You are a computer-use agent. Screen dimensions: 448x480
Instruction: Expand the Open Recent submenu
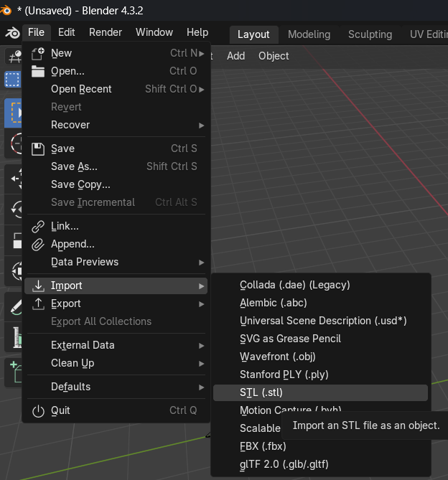116,89
